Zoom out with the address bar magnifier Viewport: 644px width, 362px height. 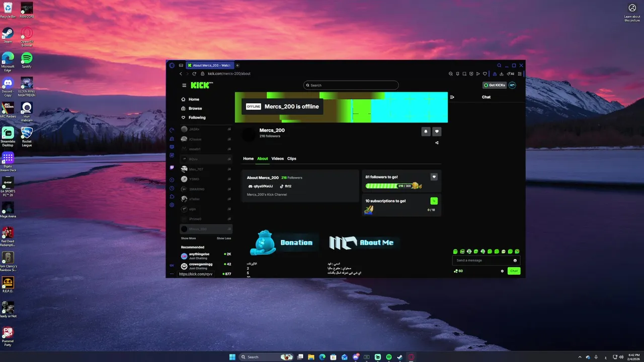point(451,74)
